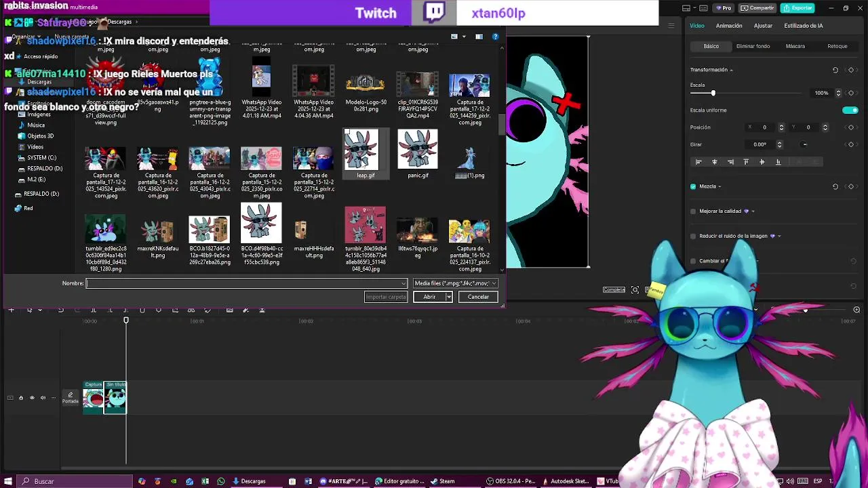
Task: Open the Media files type dropdown
Action: click(x=455, y=283)
